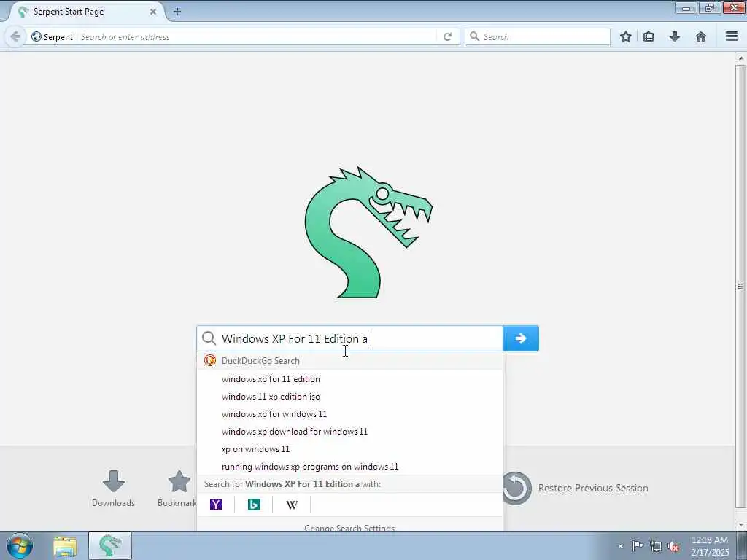The height and width of the screenshot is (560, 747).
Task: Choose suggestion 'windows xp for 11 edition'
Action: pos(349,379)
